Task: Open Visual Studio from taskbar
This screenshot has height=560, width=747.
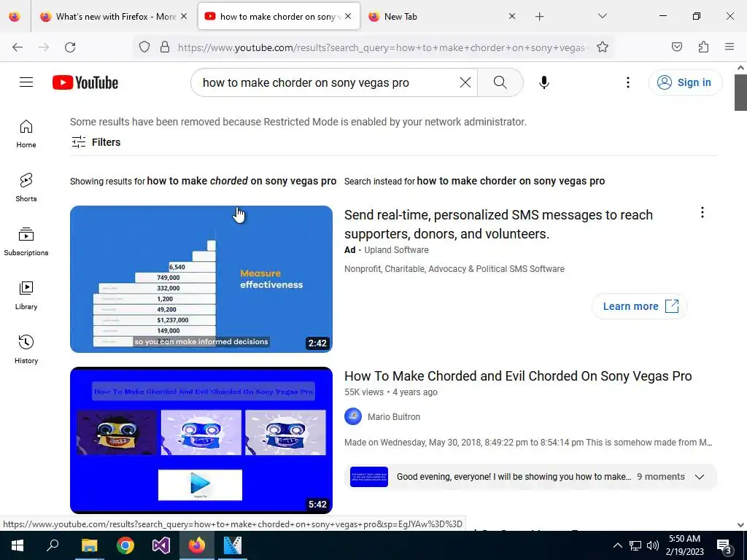Action: pos(161,545)
